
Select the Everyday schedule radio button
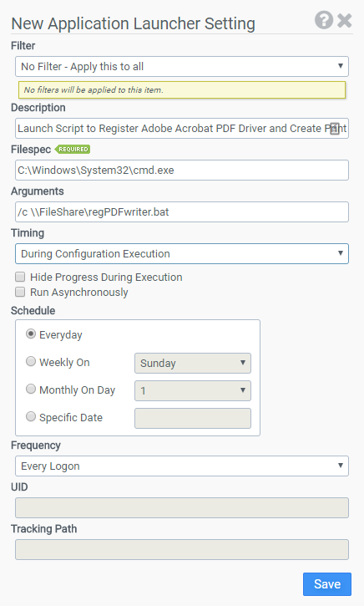31,334
